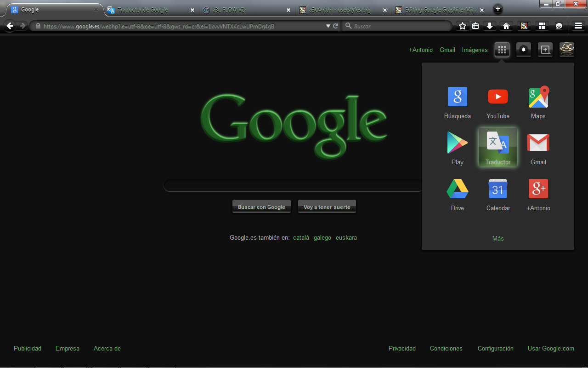Open the Google apps grid icon
This screenshot has width=588, height=368.
pos(502,50)
